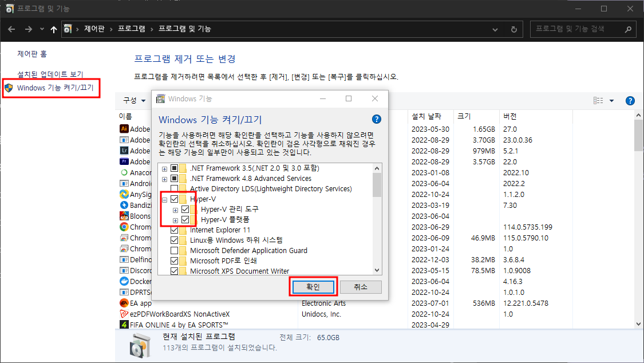The image size is (644, 363).
Task: Open recent locations dropdown next to forward arrow
Action: (42, 29)
